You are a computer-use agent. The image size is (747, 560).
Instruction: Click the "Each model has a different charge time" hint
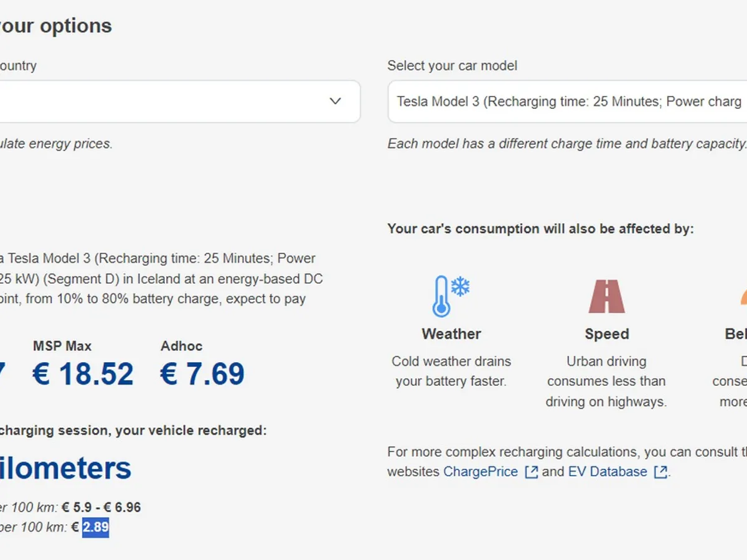pyautogui.click(x=566, y=144)
